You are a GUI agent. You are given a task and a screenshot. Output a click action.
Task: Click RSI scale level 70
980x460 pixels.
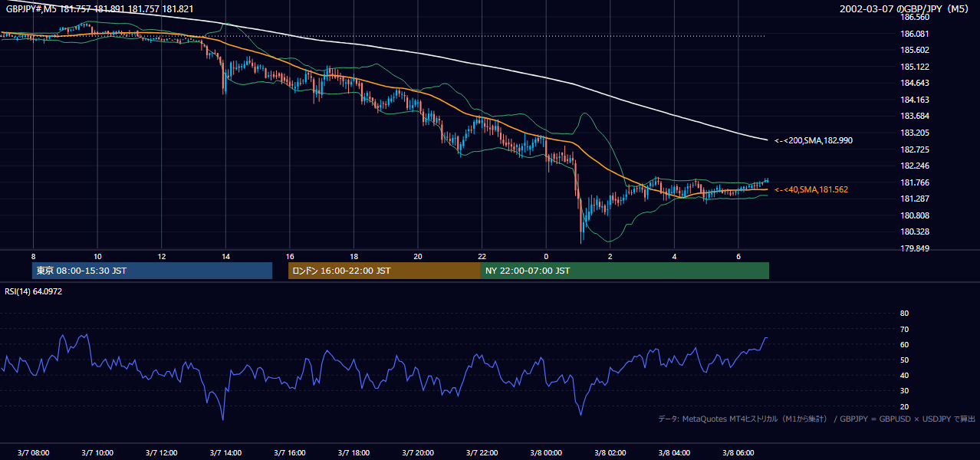(904, 329)
